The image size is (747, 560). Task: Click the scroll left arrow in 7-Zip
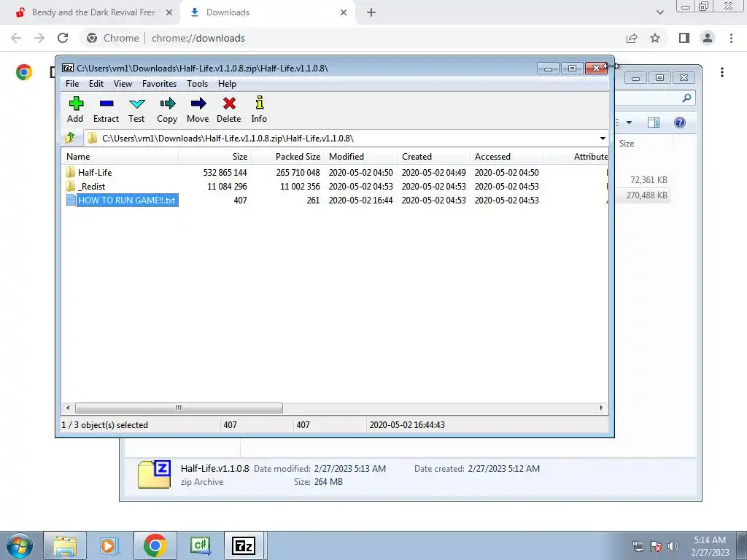pyautogui.click(x=68, y=408)
